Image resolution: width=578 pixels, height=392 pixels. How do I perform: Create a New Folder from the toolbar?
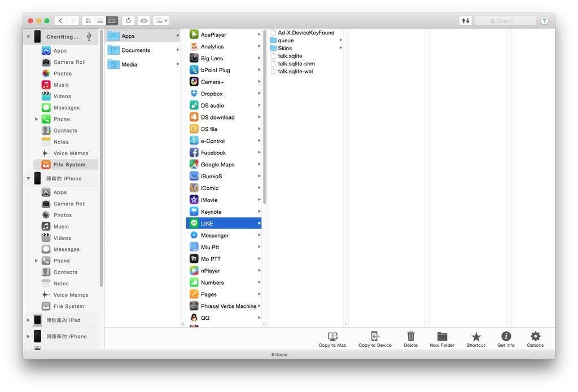pyautogui.click(x=442, y=337)
